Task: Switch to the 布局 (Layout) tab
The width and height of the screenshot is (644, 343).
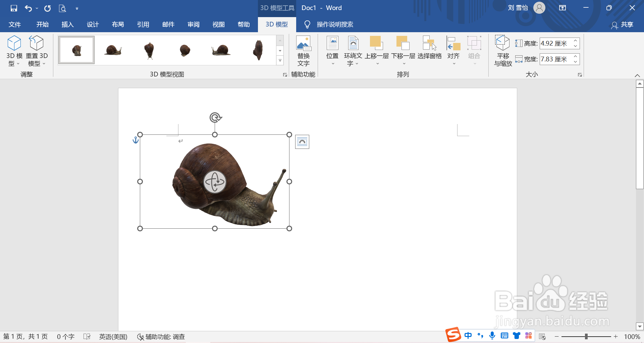Action: point(118,24)
